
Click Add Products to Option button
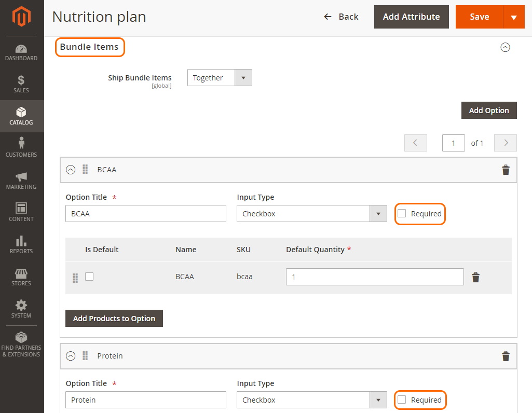point(114,319)
